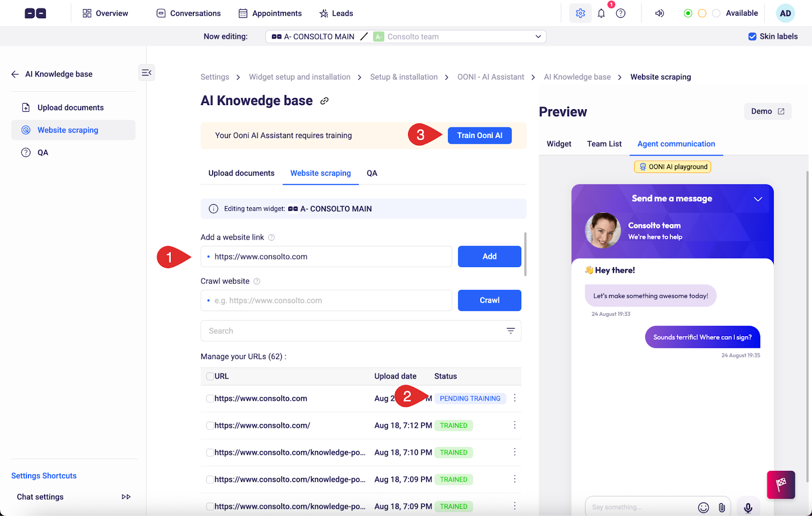Go to OONI - AI Assistant breadcrumb
This screenshot has width=812, height=516.
click(491, 77)
